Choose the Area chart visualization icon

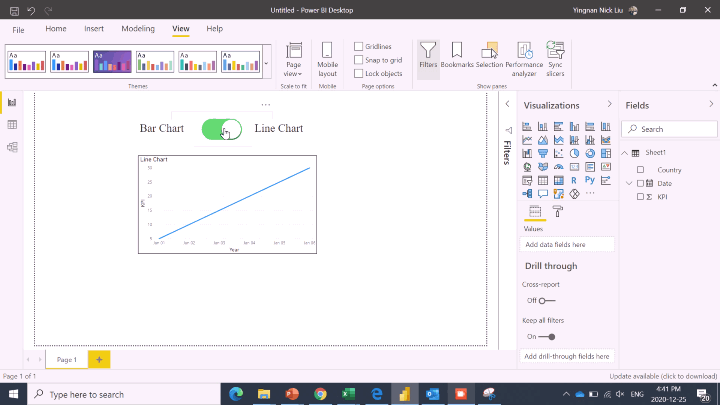tap(543, 140)
